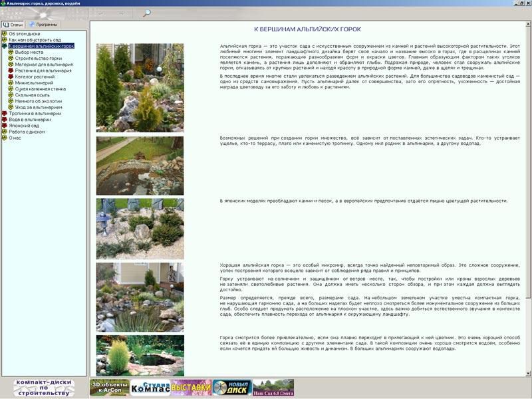Image resolution: width=532 pixels, height=399 pixels.
Task: Open 'Уход за альпинарием' in the tree
Action: click(x=39, y=107)
